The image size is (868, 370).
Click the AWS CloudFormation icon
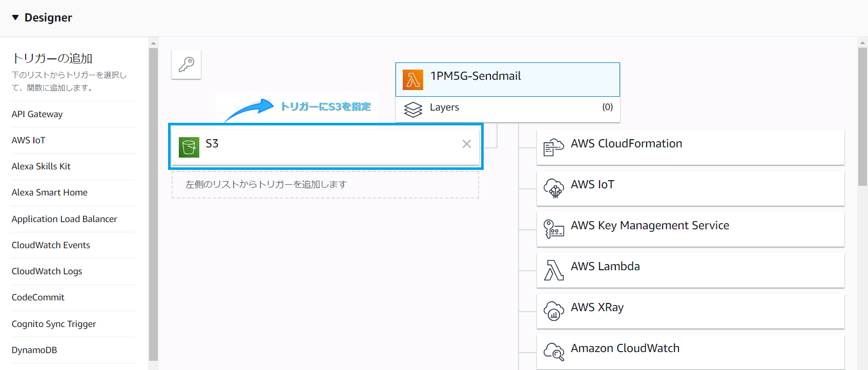[553, 147]
